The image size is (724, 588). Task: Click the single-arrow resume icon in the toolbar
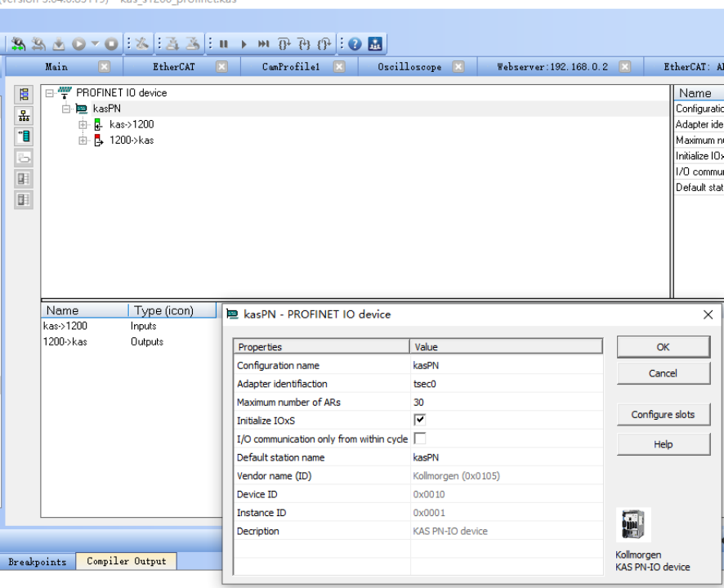(x=244, y=44)
